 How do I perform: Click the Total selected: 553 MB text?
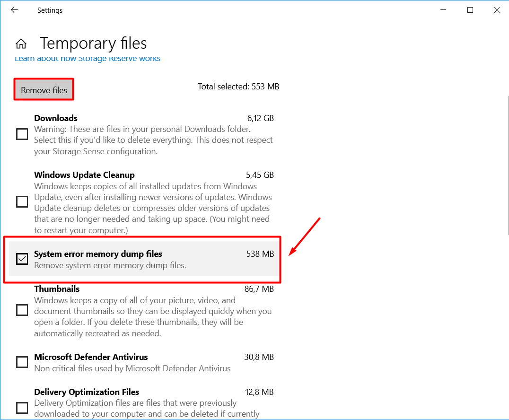pos(238,87)
